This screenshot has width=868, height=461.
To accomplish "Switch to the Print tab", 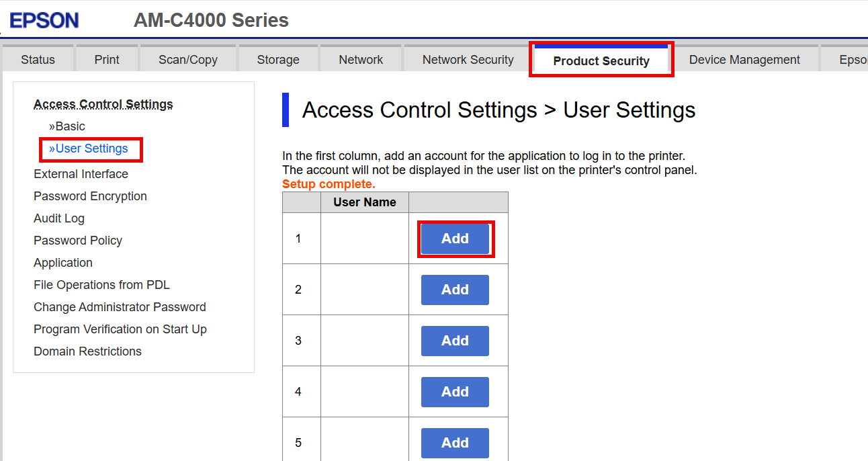I will [x=107, y=60].
